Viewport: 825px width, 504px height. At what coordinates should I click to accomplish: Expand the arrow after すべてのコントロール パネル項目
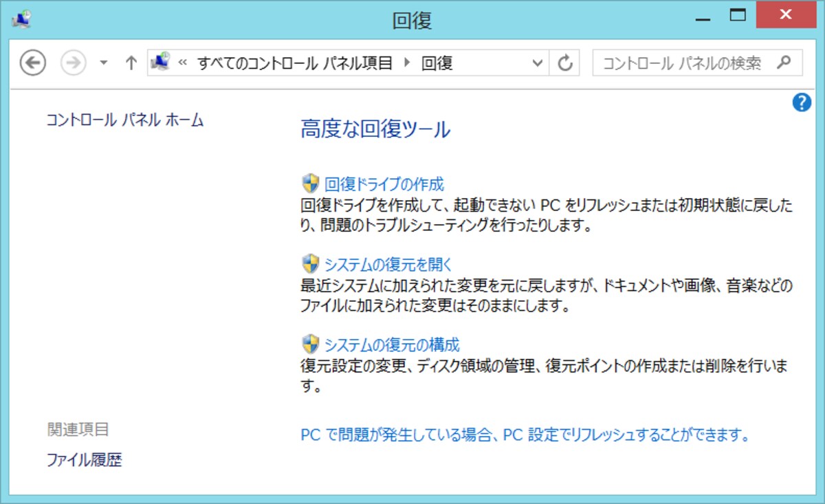406,63
